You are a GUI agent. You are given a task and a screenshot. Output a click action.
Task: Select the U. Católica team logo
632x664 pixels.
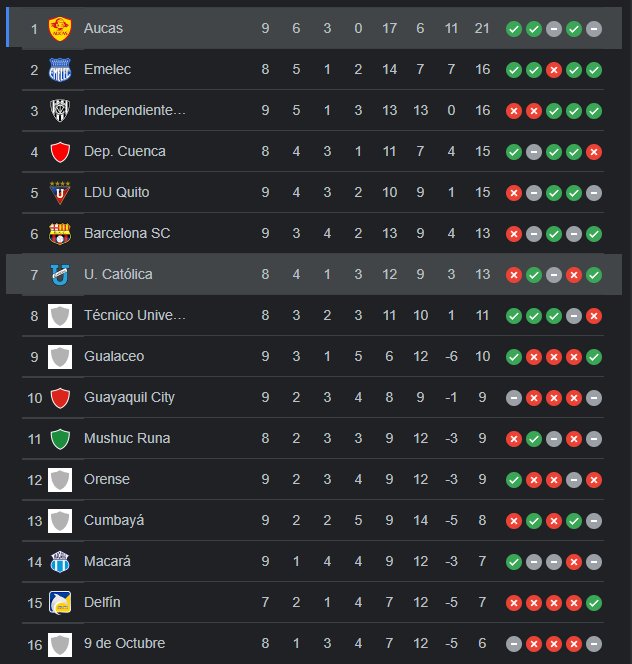tap(60, 275)
